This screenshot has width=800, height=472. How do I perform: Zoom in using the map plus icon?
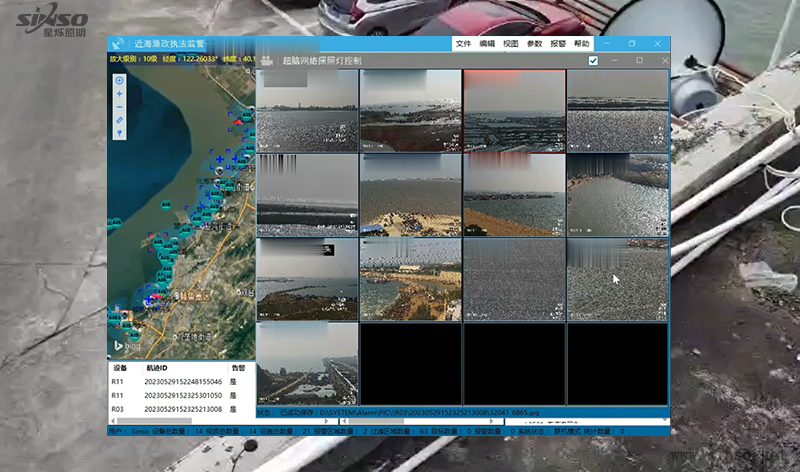[120, 94]
